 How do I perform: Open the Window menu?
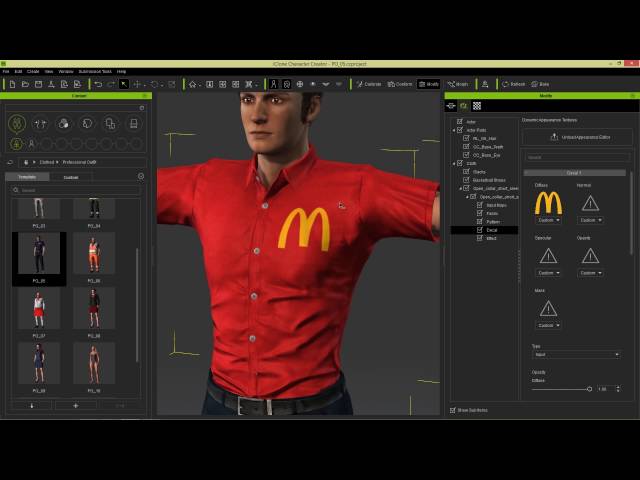(66, 71)
